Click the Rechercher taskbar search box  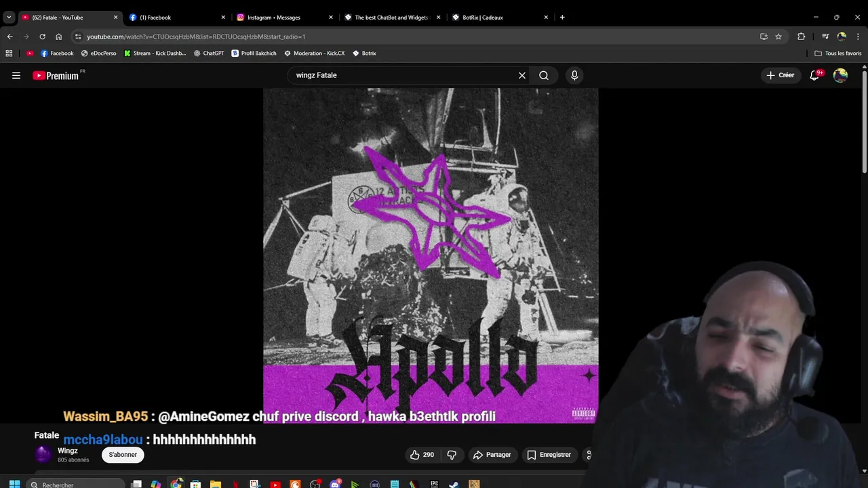(77, 485)
